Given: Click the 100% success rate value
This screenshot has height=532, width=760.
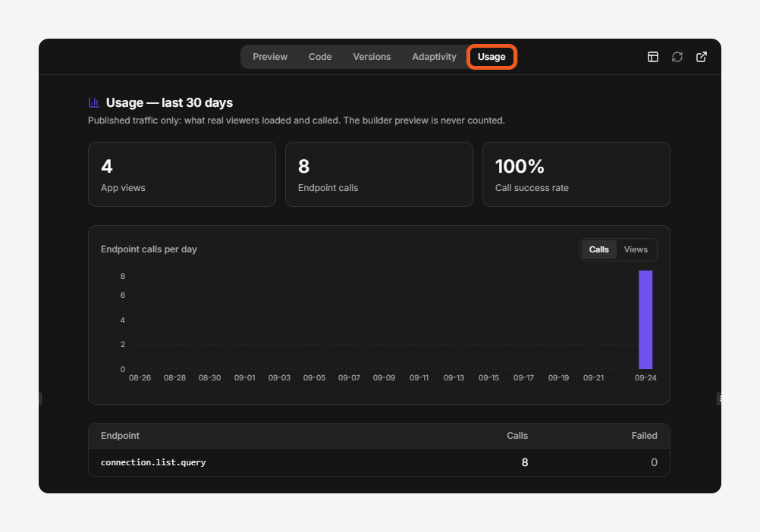Looking at the screenshot, I should (x=520, y=167).
